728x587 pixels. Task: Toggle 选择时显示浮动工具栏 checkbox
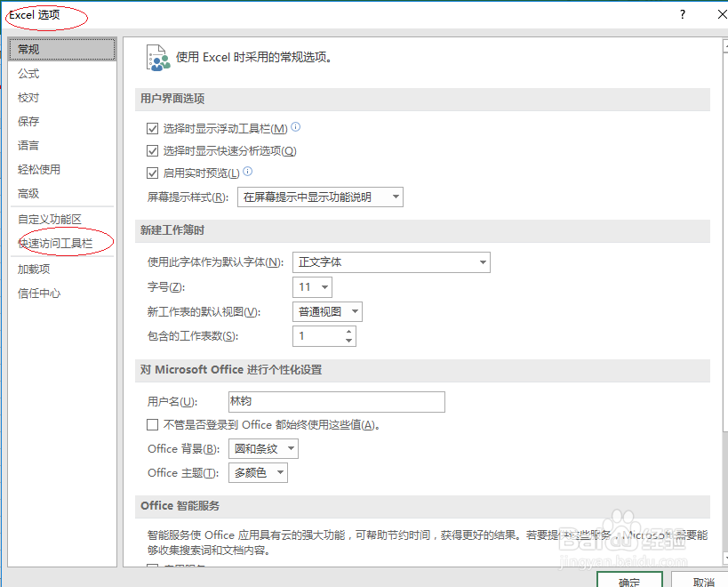point(152,128)
